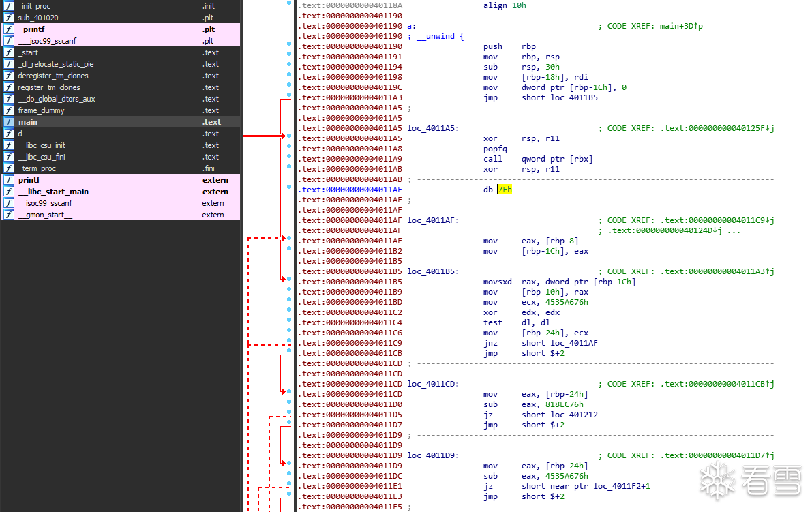
Task: Click the function icon beside frame_dummy
Action: tap(9, 110)
